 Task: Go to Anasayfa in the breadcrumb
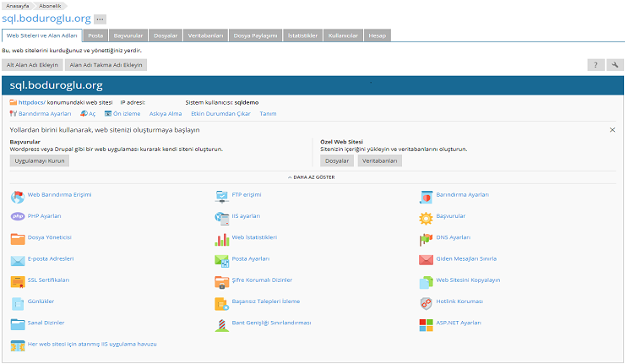point(17,5)
